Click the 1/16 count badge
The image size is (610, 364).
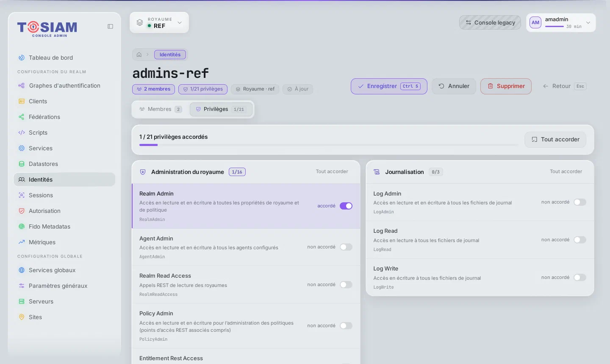pyautogui.click(x=237, y=172)
